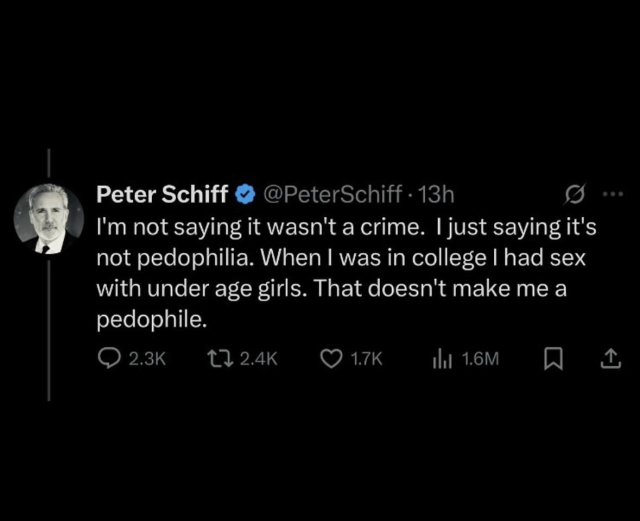Click the vertical thread line beside the avatar
Viewport: 640px width, 521px height.
tap(48, 330)
